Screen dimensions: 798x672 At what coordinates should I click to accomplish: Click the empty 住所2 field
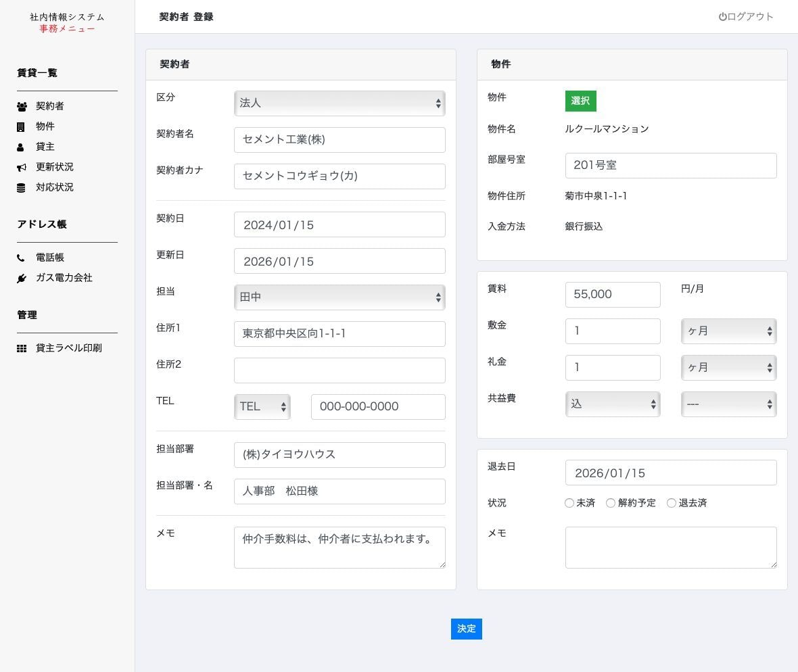(339, 370)
